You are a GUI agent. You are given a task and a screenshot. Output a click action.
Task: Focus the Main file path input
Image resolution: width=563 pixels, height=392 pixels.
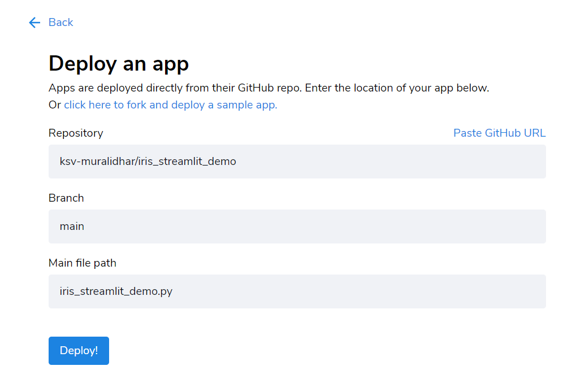pyautogui.click(x=297, y=291)
